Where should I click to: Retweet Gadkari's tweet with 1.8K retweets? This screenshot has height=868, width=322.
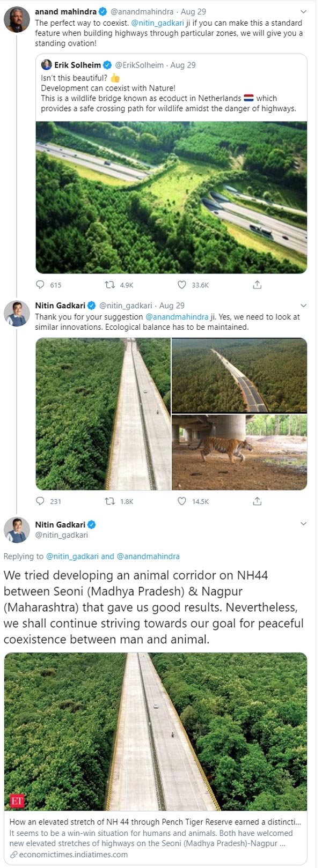110,501
